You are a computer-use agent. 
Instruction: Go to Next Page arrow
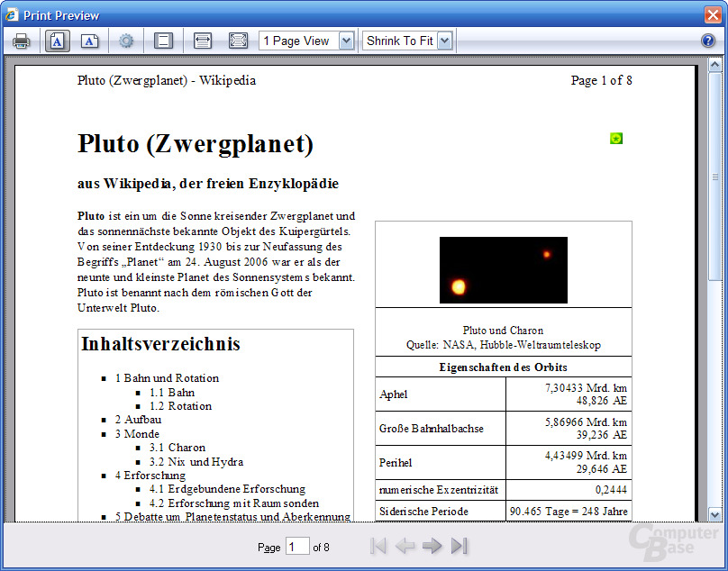click(432, 546)
